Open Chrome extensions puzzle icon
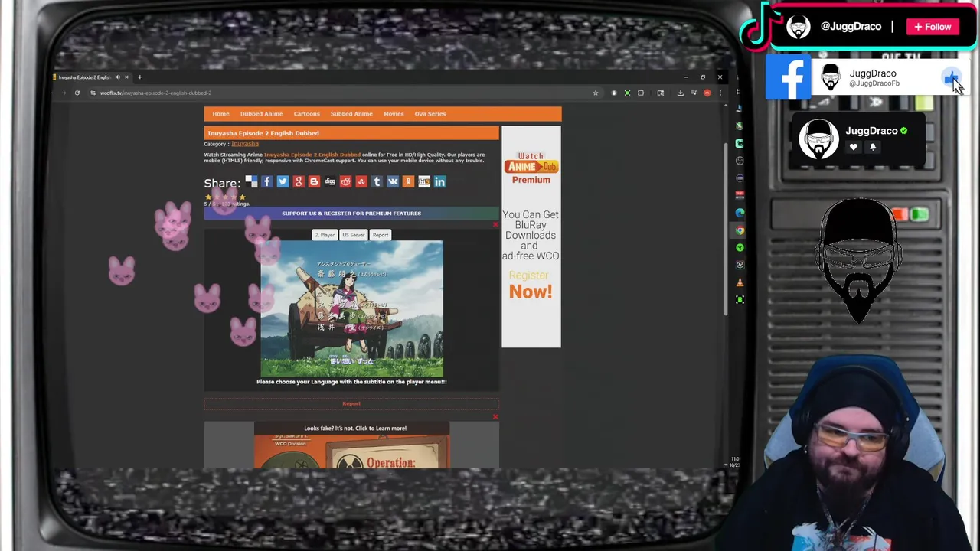Viewport: 980px width, 551px height. pos(641,93)
